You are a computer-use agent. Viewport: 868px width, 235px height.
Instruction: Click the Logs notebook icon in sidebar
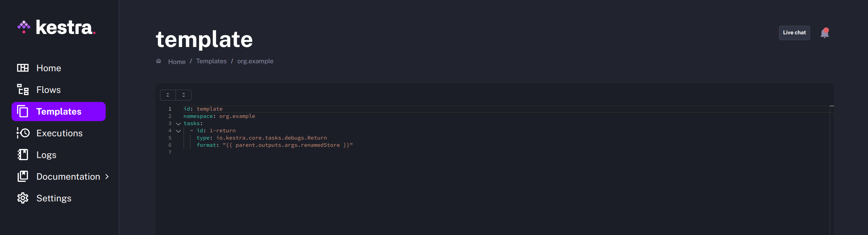pyautogui.click(x=23, y=155)
